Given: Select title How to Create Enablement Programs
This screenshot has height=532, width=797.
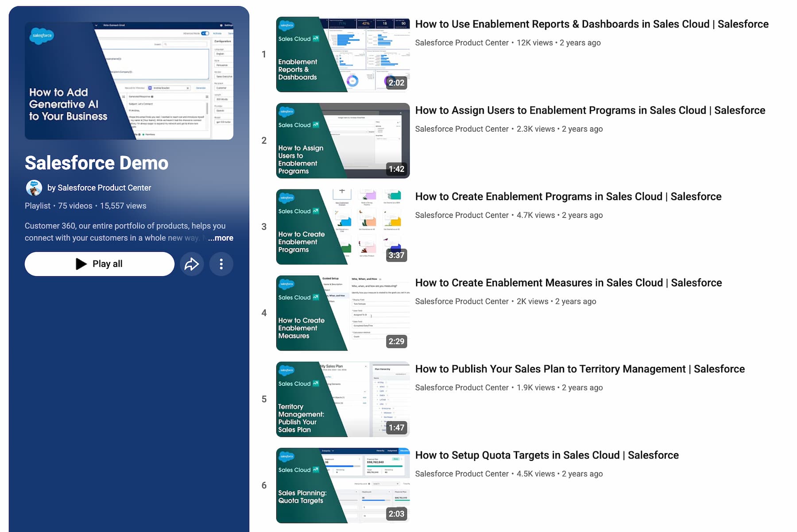Looking at the screenshot, I should [568, 197].
